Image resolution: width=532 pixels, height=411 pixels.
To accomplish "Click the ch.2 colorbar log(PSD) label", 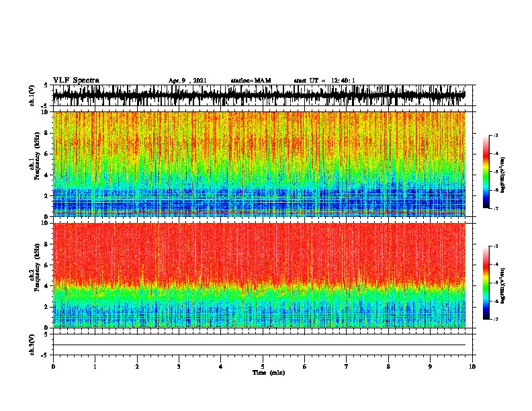I will click(x=503, y=285).
